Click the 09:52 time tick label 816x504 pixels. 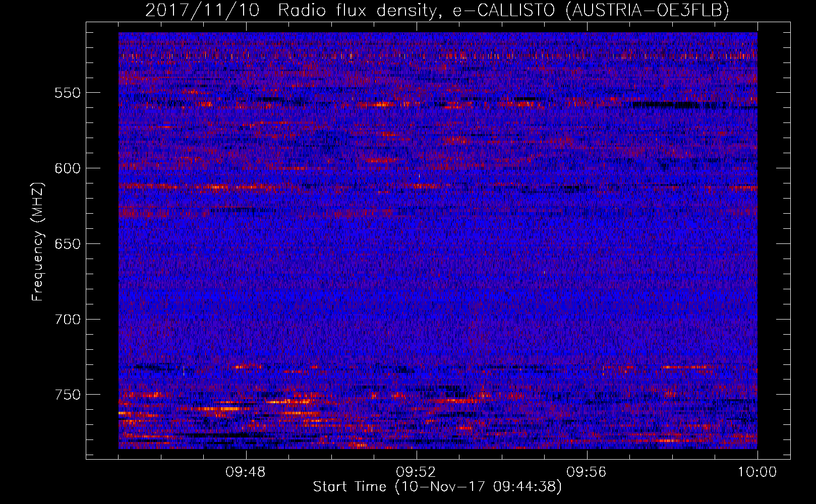point(416,472)
